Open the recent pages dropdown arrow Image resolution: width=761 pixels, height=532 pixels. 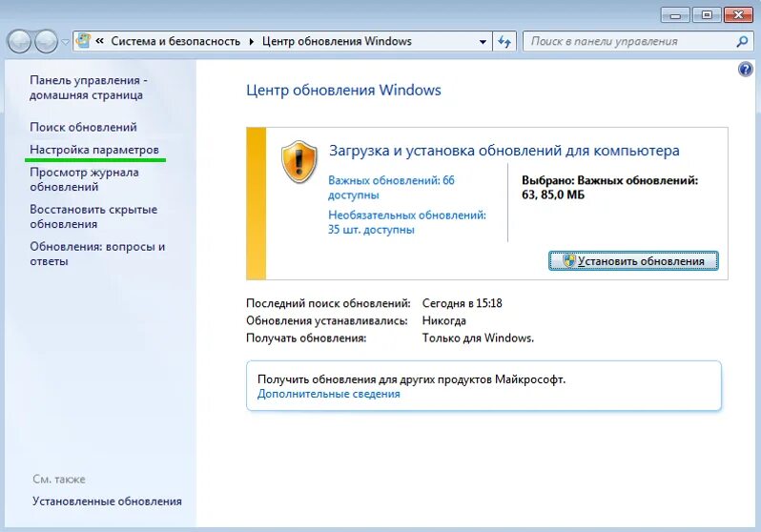pyautogui.click(x=65, y=42)
